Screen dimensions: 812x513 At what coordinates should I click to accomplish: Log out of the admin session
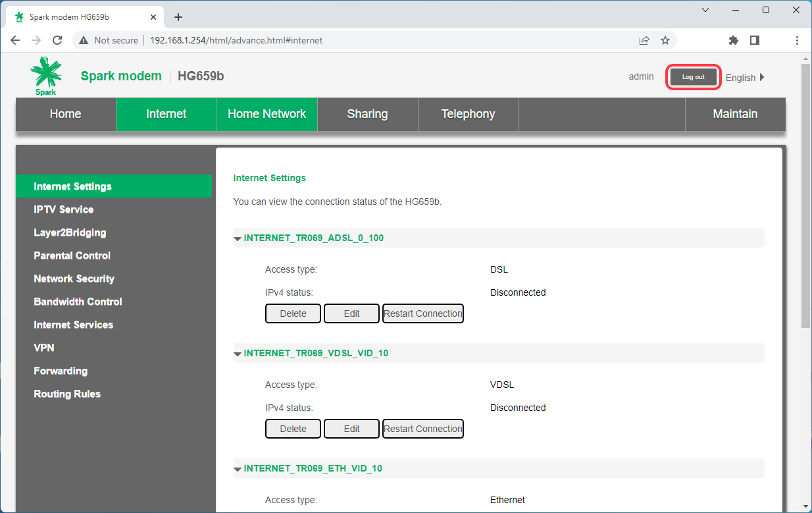[x=693, y=77]
